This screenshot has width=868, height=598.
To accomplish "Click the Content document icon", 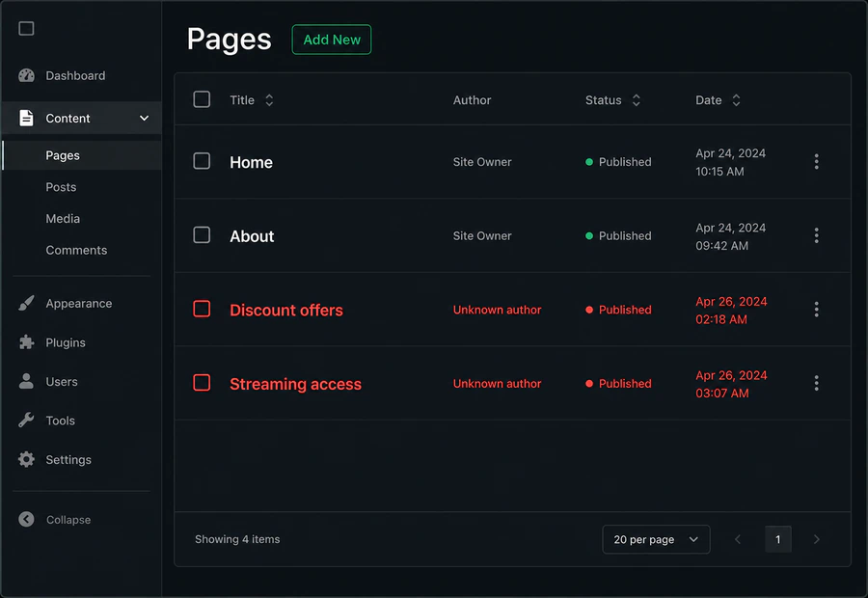I will pos(26,118).
